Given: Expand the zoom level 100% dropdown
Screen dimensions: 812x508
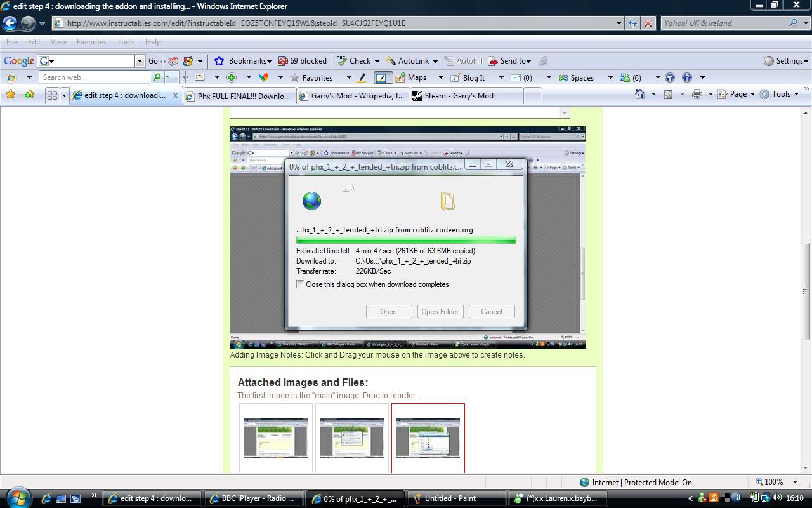Looking at the screenshot, I should click(796, 482).
